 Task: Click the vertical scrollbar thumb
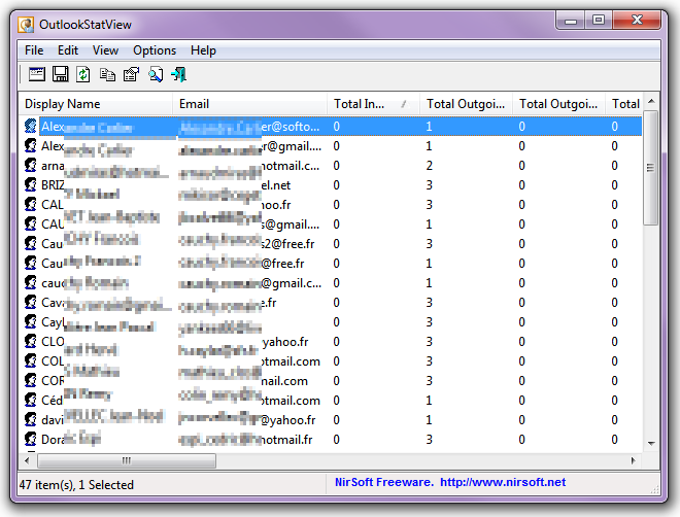point(651,167)
